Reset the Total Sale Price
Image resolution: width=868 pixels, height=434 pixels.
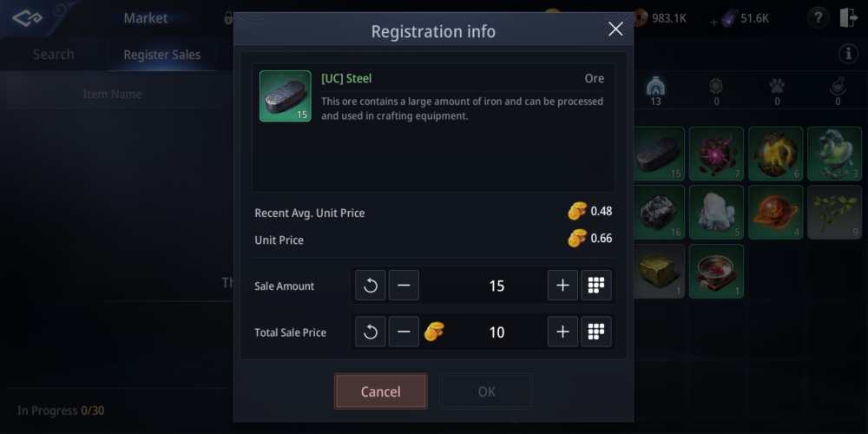pos(371,332)
